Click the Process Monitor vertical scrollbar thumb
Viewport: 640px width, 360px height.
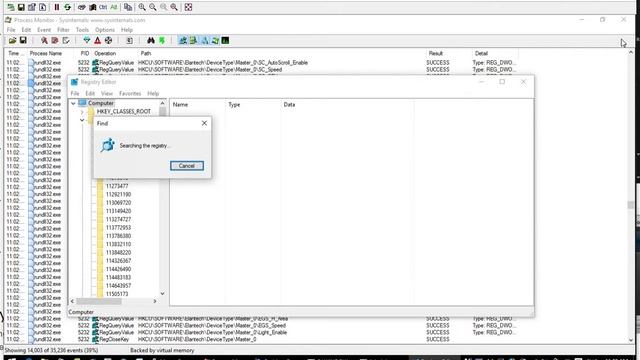point(631,204)
